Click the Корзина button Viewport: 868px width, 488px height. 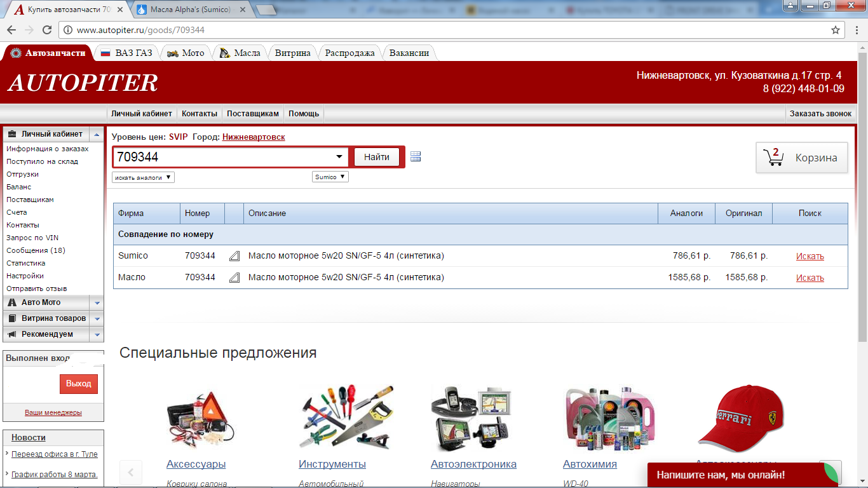(802, 158)
